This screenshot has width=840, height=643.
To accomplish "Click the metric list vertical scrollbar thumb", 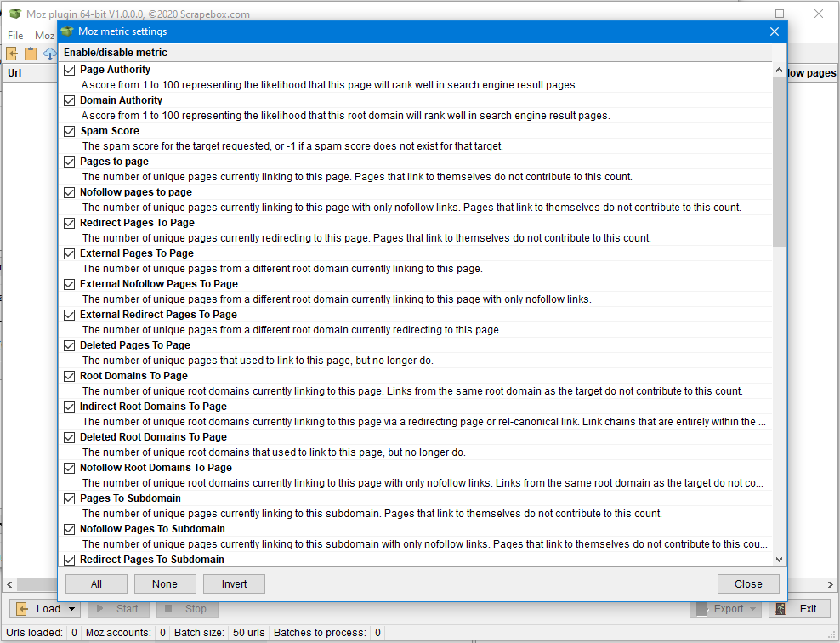I will [779, 162].
